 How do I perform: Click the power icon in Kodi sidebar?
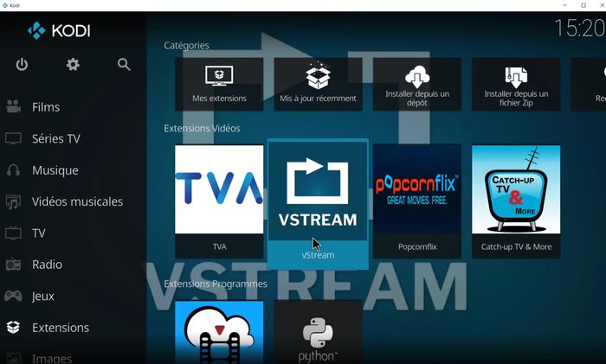tap(22, 65)
